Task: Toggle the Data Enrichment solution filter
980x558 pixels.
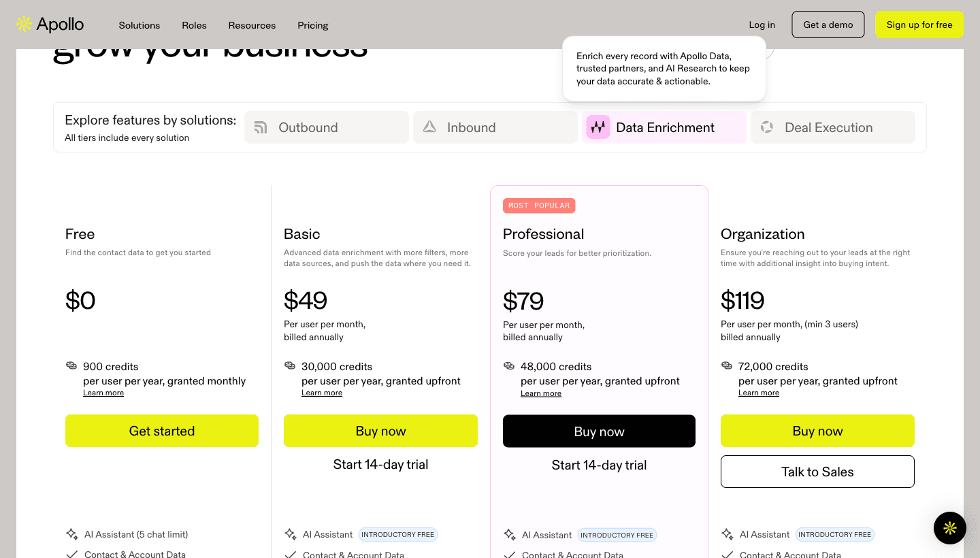Action: tap(664, 127)
